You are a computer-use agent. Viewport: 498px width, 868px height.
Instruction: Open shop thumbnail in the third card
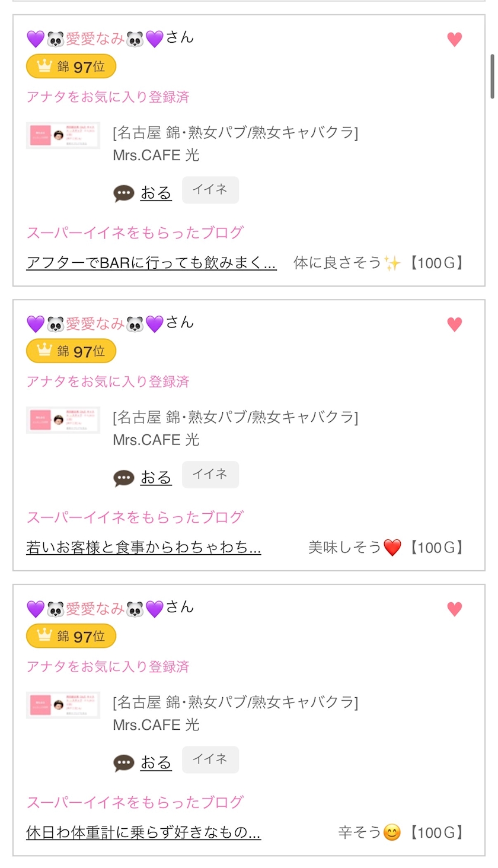click(63, 705)
